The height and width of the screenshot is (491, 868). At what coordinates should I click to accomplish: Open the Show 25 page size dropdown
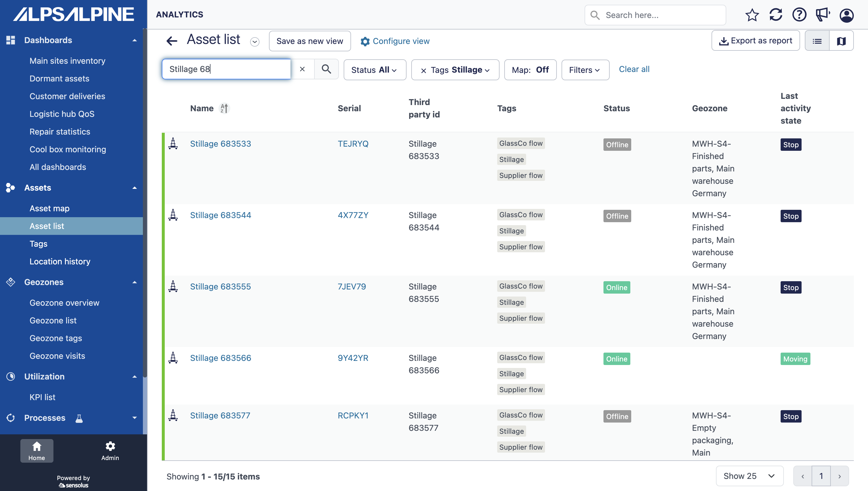[749, 476]
